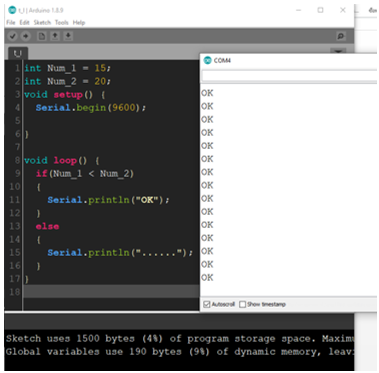Click the line 'int Num_1 = 15;'
The image size is (379, 373).
[x=67, y=68]
